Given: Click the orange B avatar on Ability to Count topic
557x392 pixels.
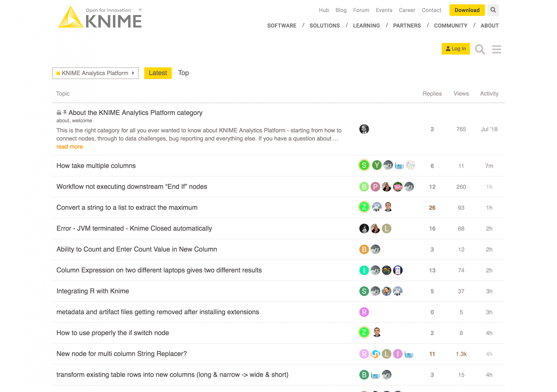Looking at the screenshot, I should point(364,249).
